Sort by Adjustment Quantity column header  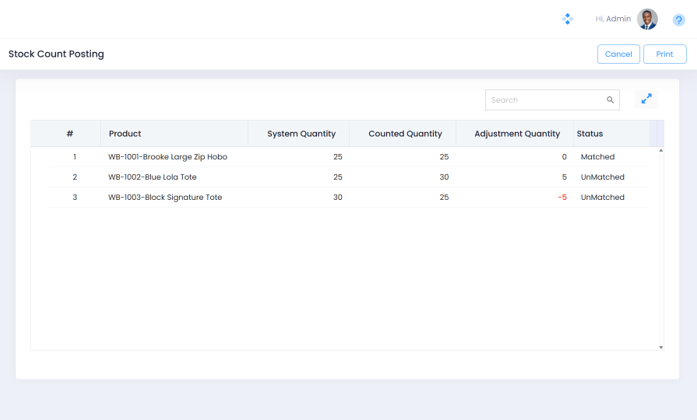click(x=516, y=134)
